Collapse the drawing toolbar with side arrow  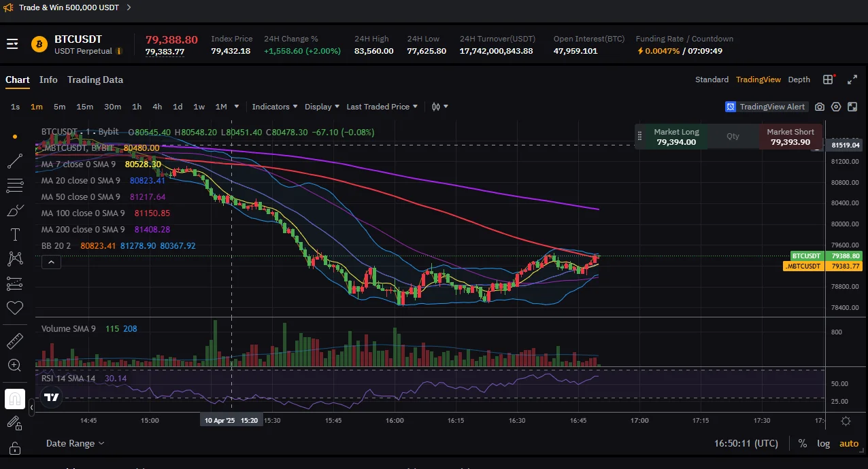(31, 408)
